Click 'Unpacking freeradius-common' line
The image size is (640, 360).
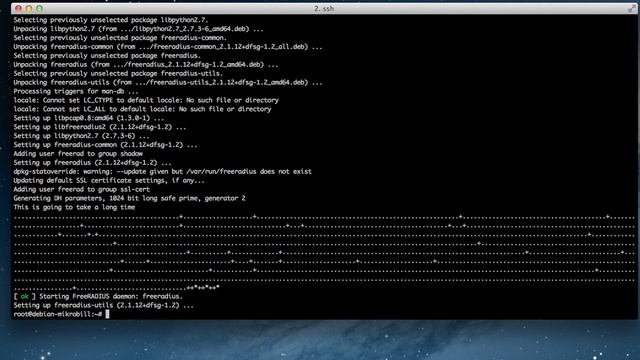coord(168,47)
